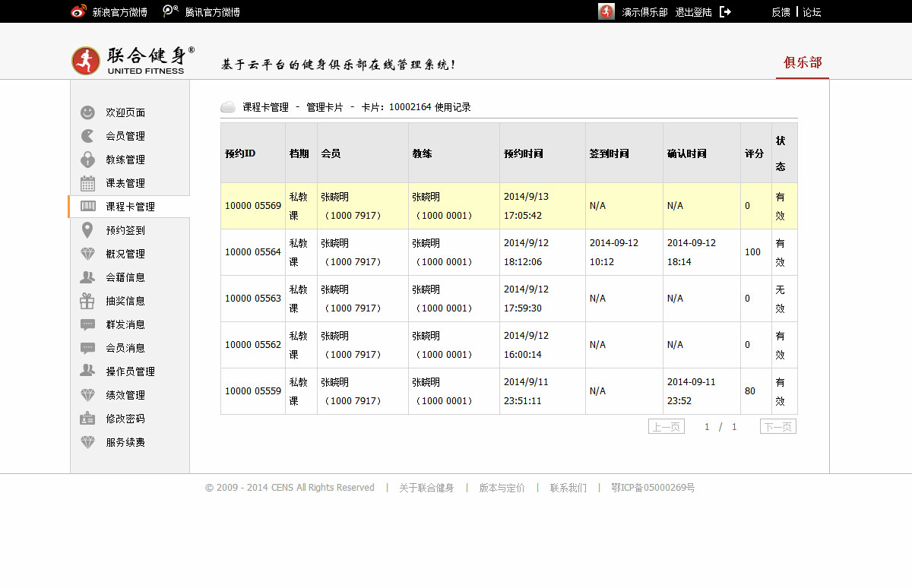Go to previous page with 上一页 button
912x588 pixels.
tap(667, 427)
